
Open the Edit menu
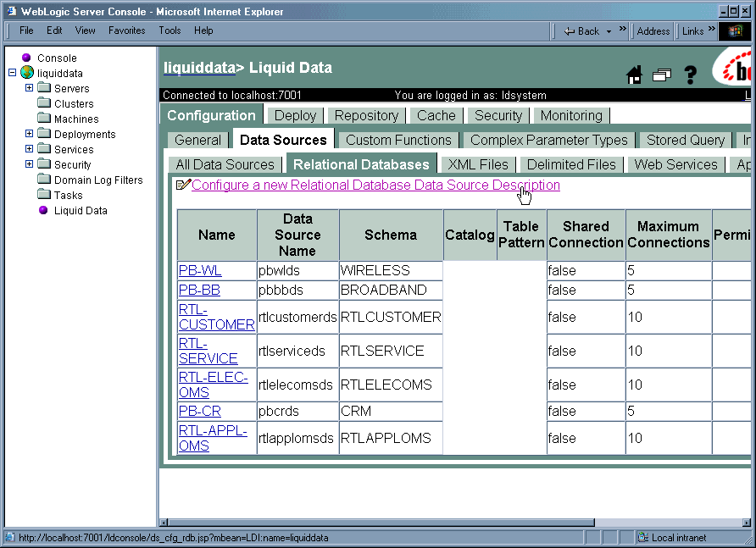pos(54,30)
